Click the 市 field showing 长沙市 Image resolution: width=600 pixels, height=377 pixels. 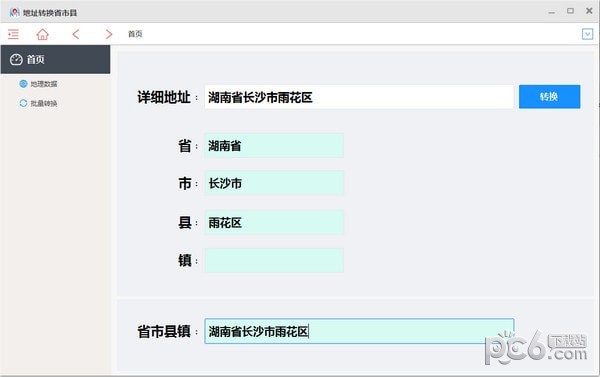point(274,183)
